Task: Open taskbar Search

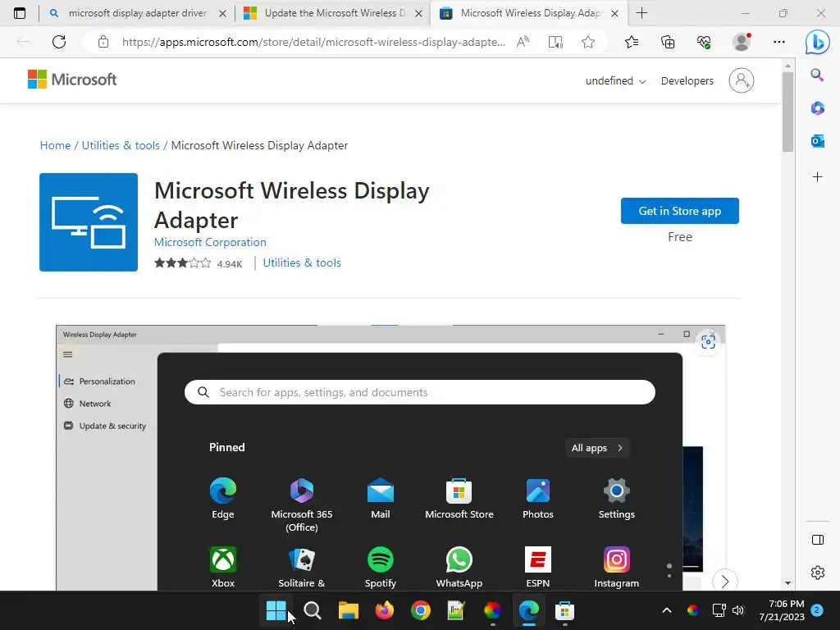Action: point(313,610)
